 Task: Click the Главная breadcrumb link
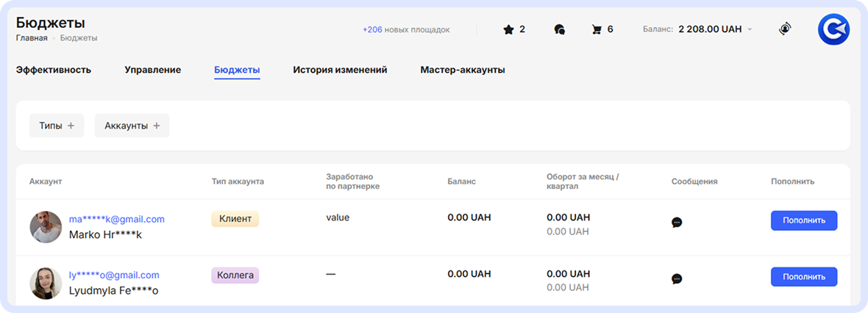point(32,37)
